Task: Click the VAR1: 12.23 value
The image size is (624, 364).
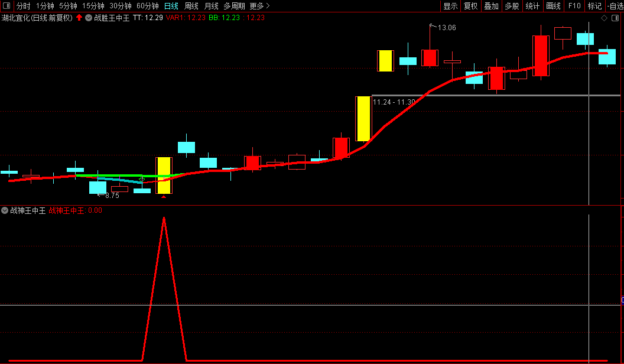Action: coord(186,18)
